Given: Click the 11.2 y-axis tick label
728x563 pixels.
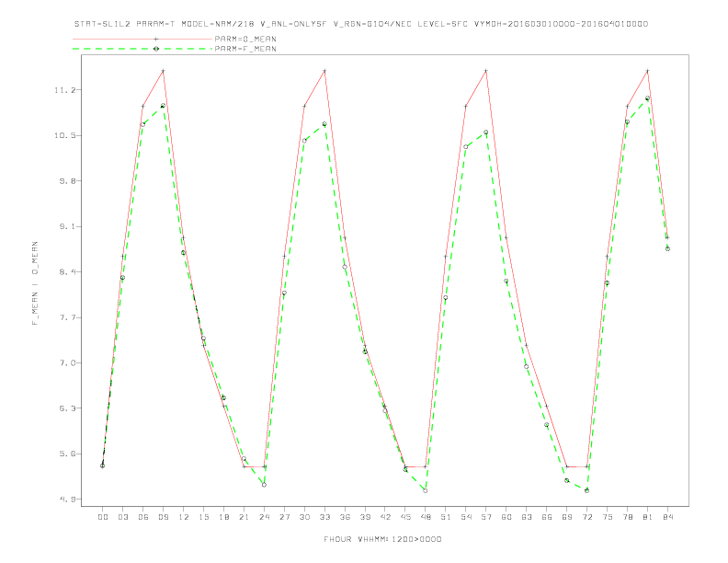Looking at the screenshot, I should tap(65, 90).
